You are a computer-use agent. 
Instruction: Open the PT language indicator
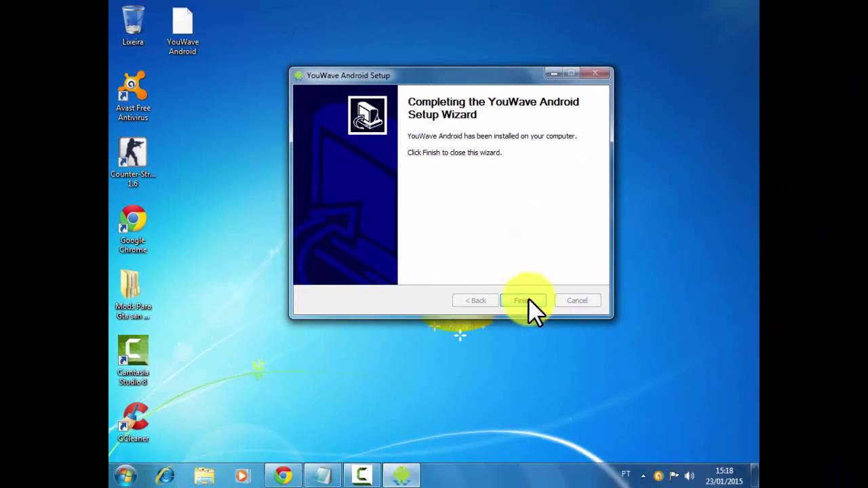[x=626, y=474]
